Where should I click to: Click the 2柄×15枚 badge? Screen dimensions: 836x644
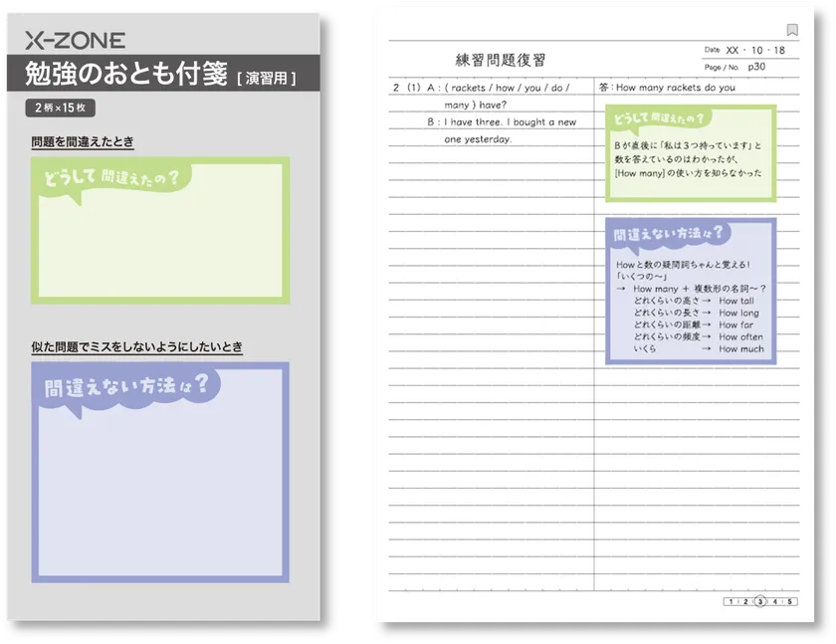61,107
